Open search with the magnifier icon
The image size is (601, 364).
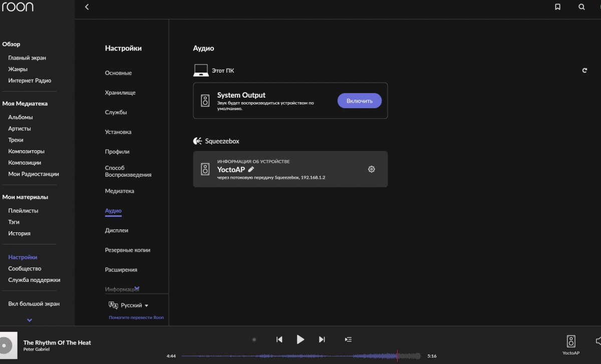pyautogui.click(x=581, y=7)
